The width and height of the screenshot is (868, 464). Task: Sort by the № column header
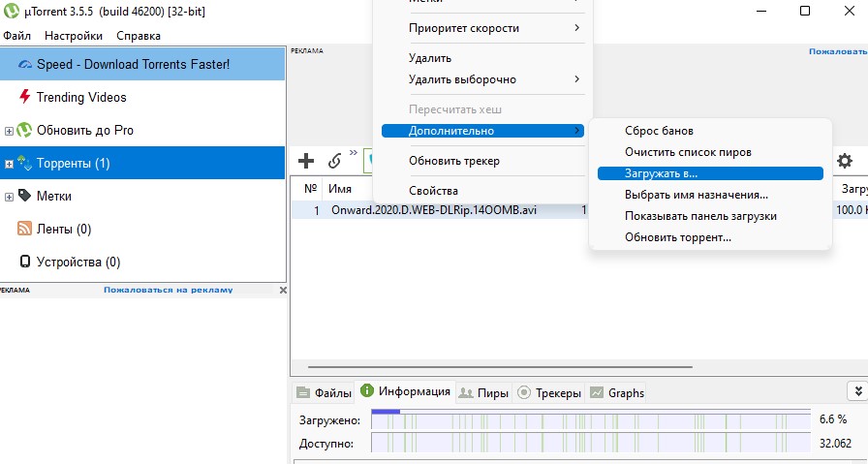click(310, 189)
